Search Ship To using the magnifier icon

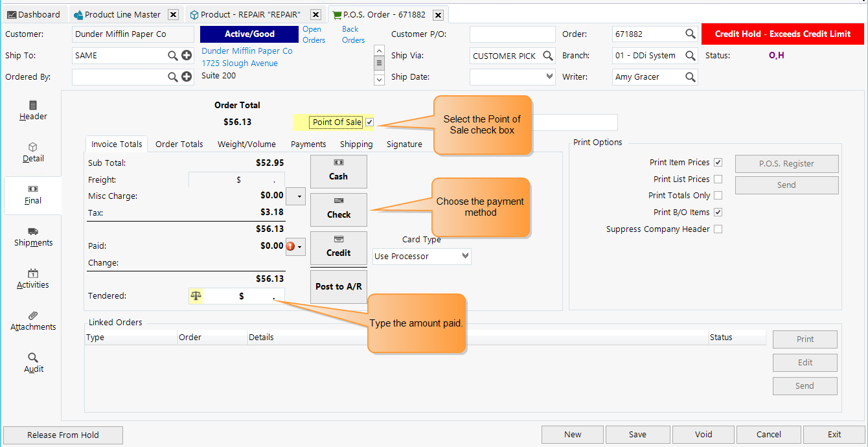coord(174,56)
